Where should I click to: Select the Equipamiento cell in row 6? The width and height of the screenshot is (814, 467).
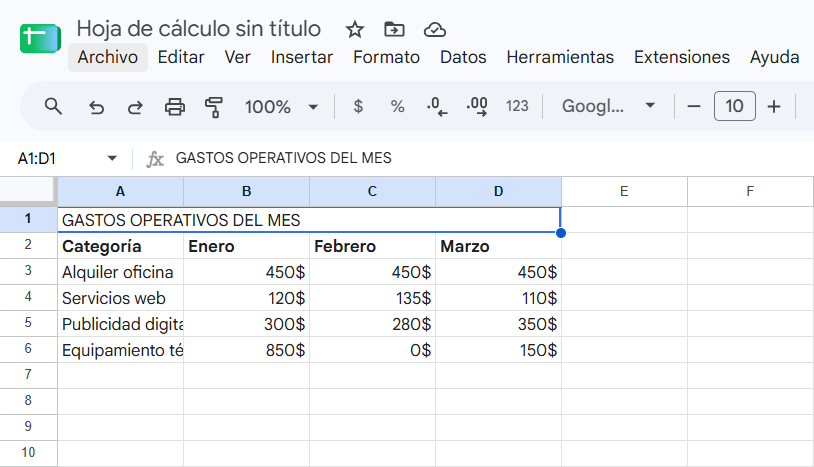click(120, 350)
